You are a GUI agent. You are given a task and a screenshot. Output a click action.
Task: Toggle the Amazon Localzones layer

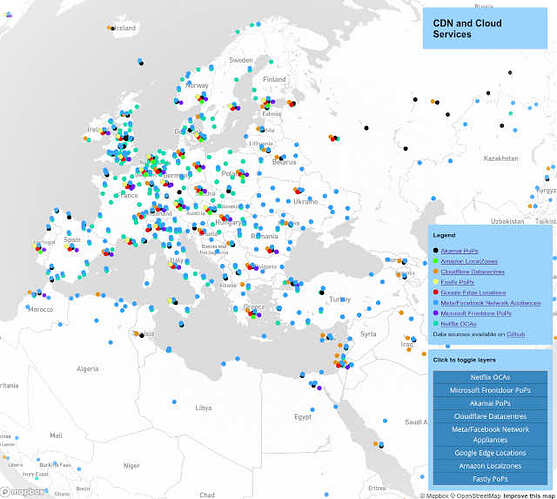[x=490, y=466]
